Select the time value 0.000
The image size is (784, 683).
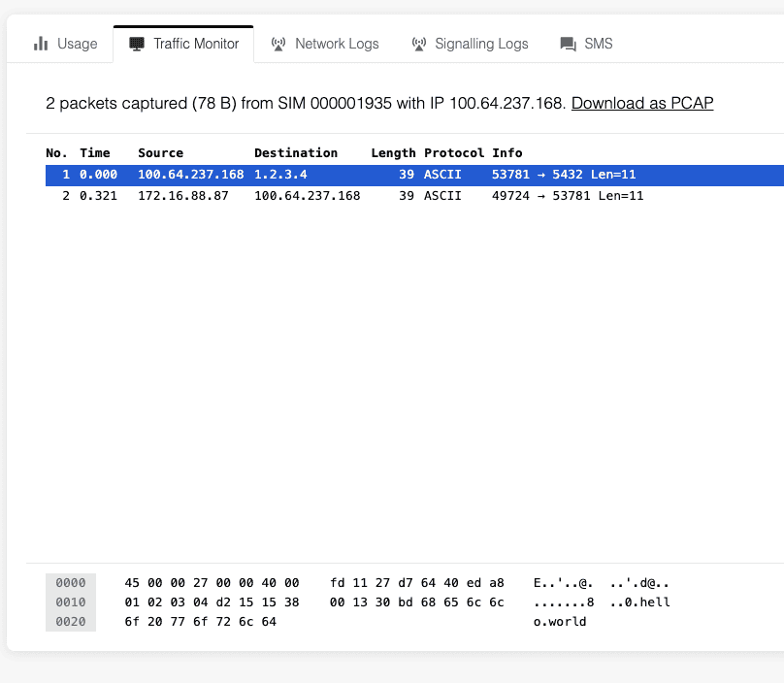(99, 175)
